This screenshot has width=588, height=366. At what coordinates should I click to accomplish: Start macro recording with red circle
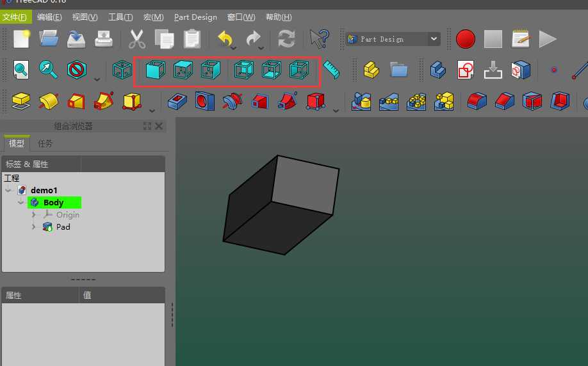(x=466, y=39)
